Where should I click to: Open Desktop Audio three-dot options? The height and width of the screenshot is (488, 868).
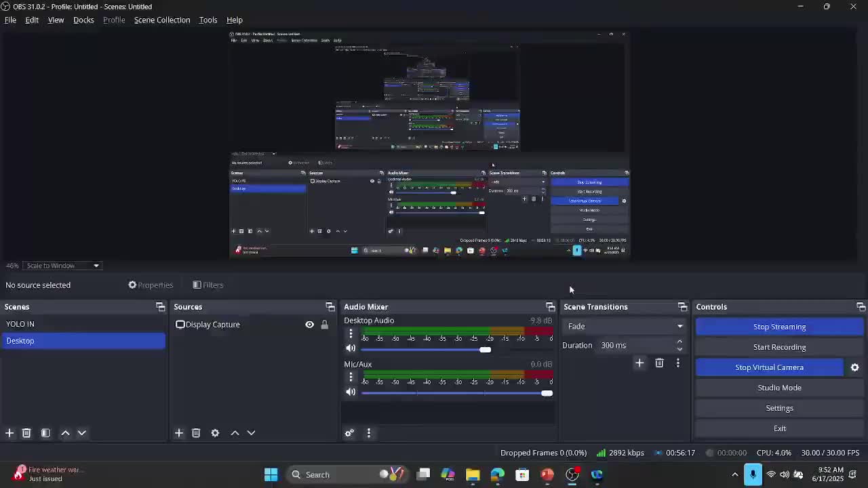(351, 333)
